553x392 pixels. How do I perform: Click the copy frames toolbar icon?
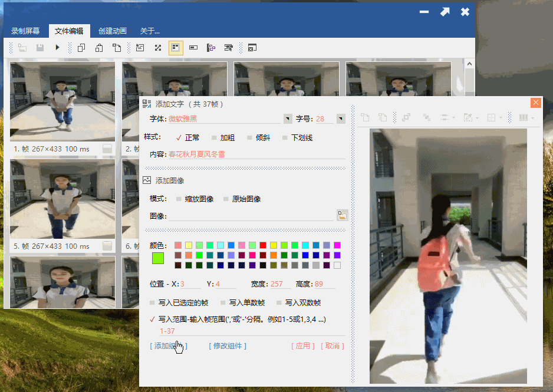tap(81, 47)
